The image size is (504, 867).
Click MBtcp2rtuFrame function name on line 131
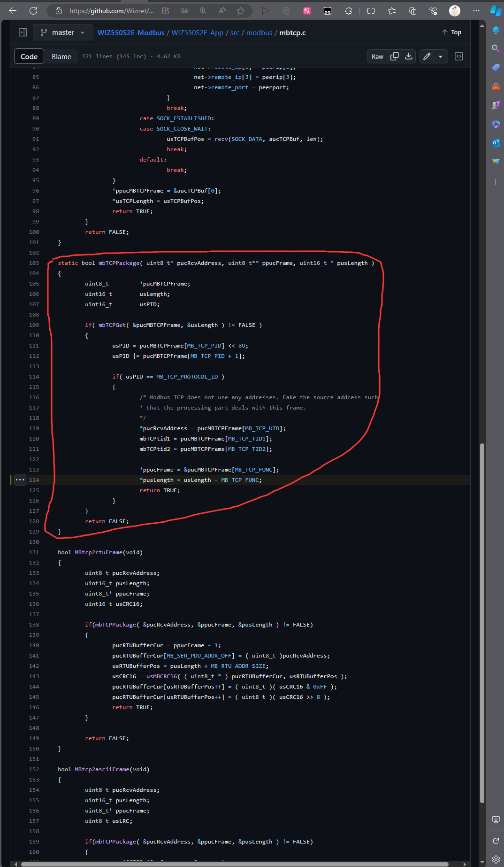pyautogui.click(x=99, y=552)
